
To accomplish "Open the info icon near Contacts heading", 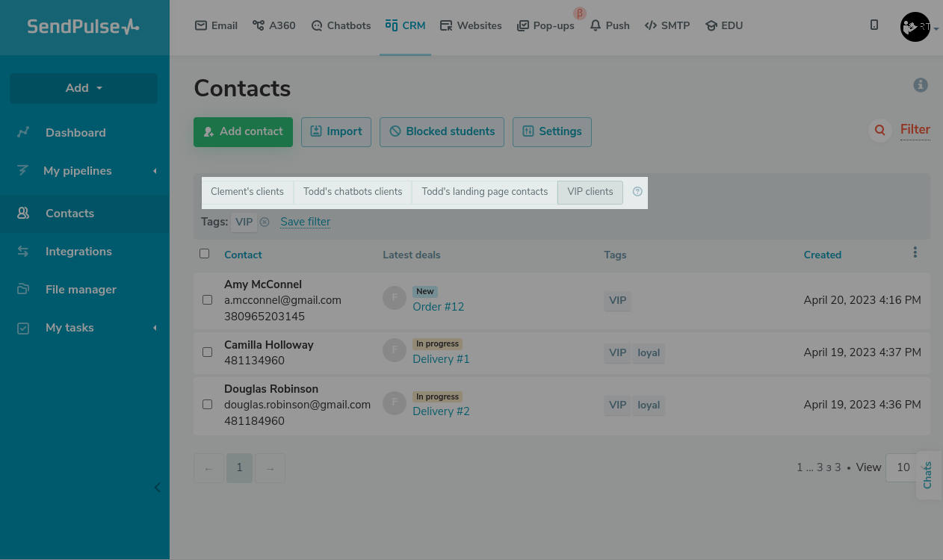I will 921,85.
